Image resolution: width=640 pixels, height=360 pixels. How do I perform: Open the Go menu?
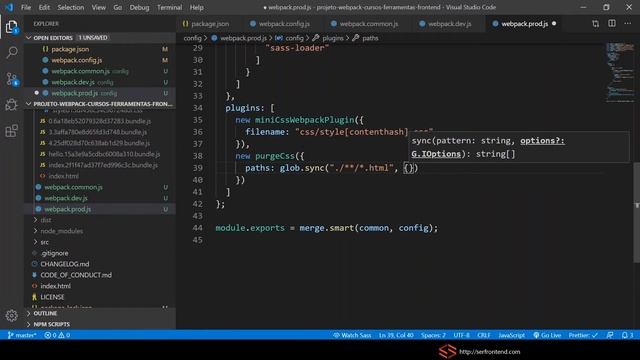pos(118,7)
